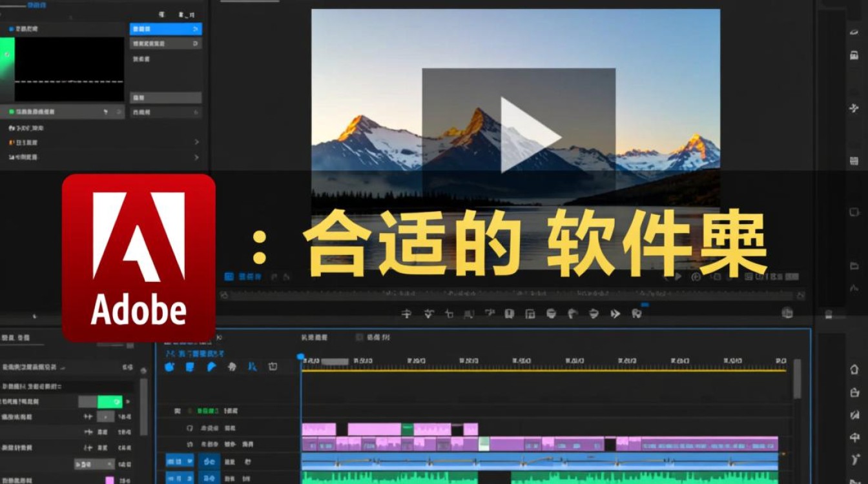Screen dimensions: 868x484
Task: Open the gray dropdown field near the lower-left panel's bottom
Action: point(94,464)
